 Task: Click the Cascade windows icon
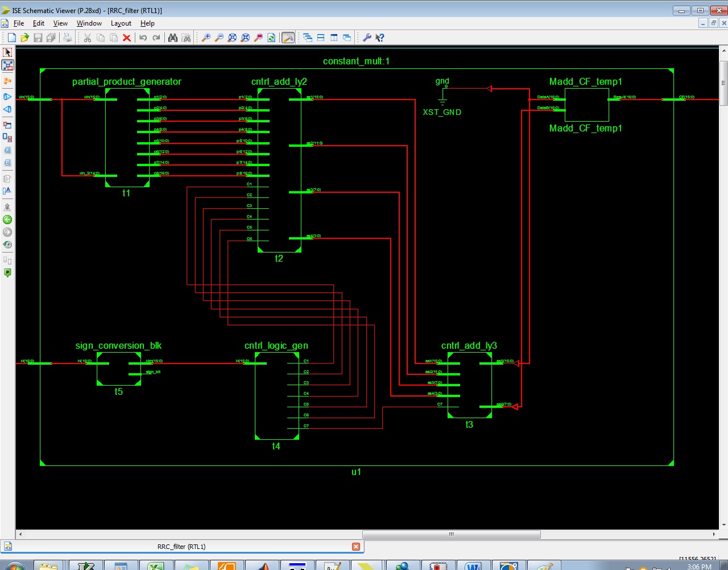tap(308, 38)
